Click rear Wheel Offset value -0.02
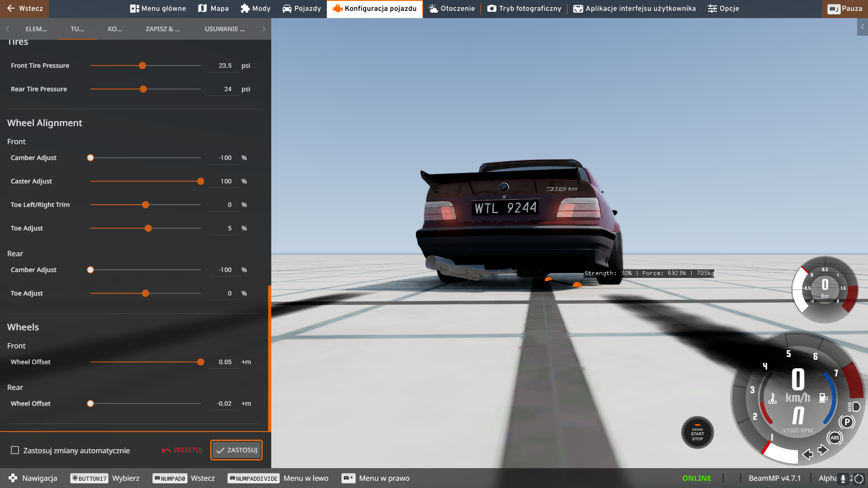Image resolution: width=868 pixels, height=488 pixels. 224,404
